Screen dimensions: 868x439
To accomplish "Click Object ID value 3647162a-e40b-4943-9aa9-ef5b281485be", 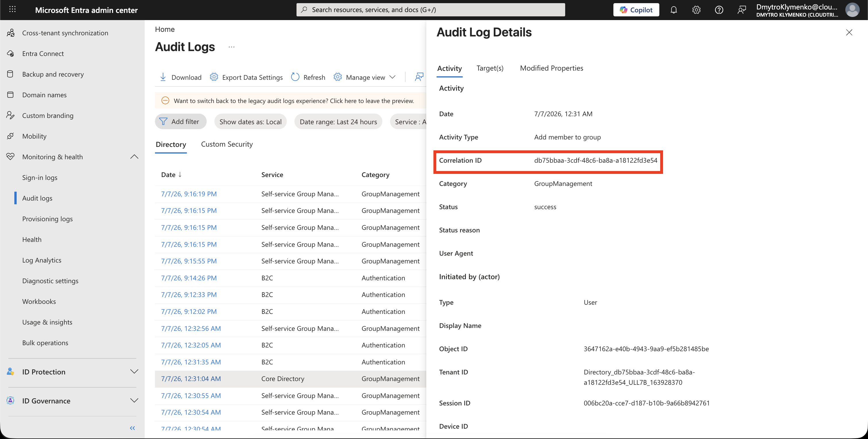I will [646, 349].
